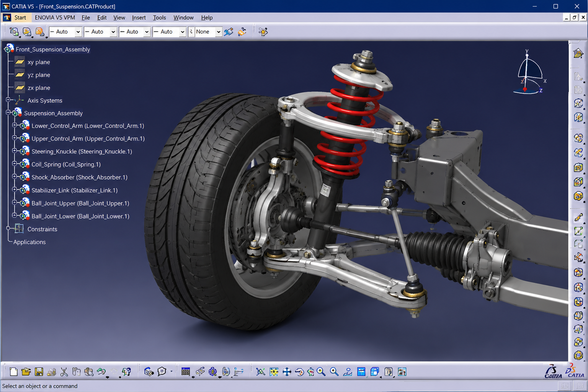This screenshot has width=588, height=392.
Task: Select the Rotate view icon
Action: click(x=299, y=372)
